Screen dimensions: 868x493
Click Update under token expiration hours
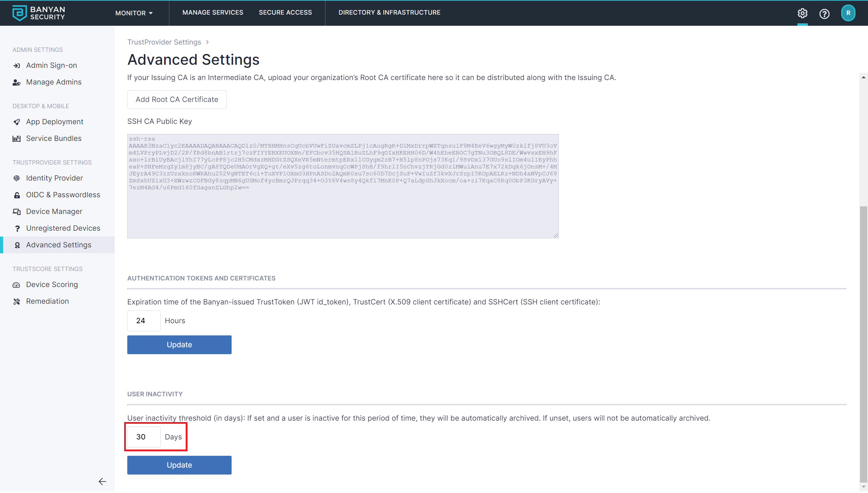pyautogui.click(x=179, y=345)
